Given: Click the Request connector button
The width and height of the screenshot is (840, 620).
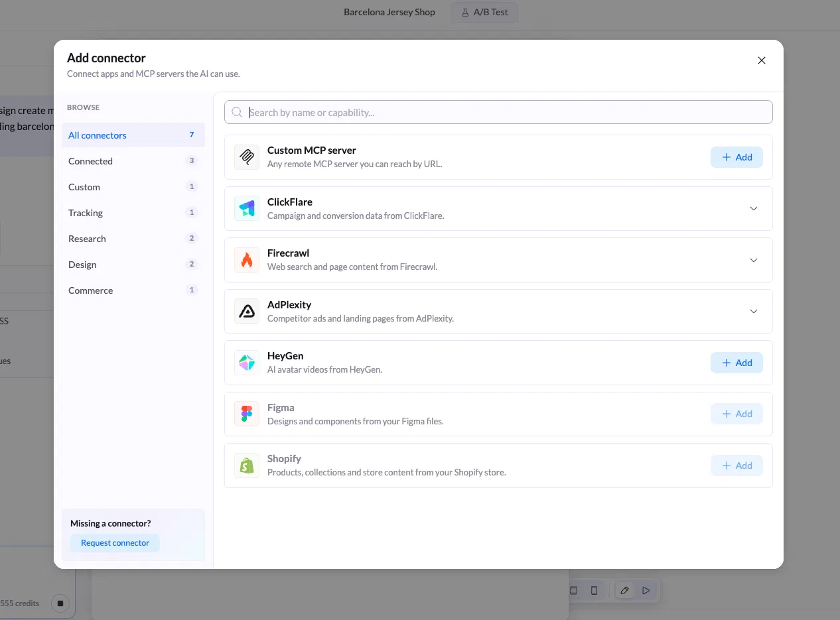Looking at the screenshot, I should click(x=115, y=543).
